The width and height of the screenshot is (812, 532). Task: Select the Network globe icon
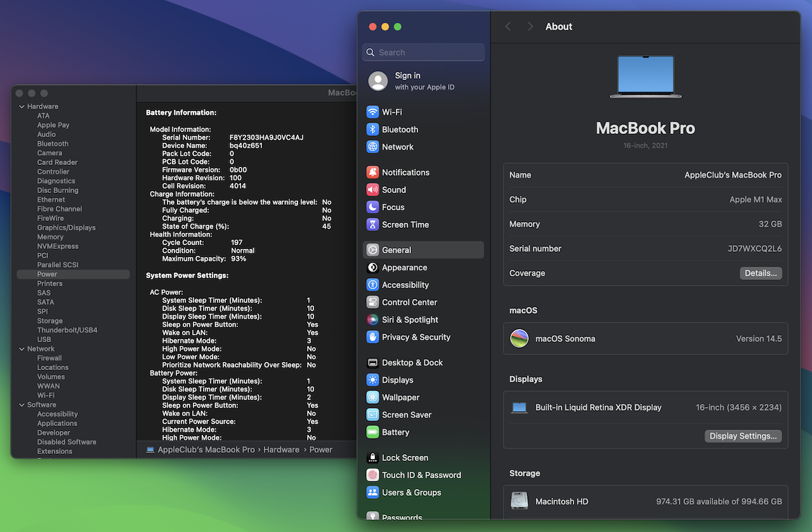point(372,147)
